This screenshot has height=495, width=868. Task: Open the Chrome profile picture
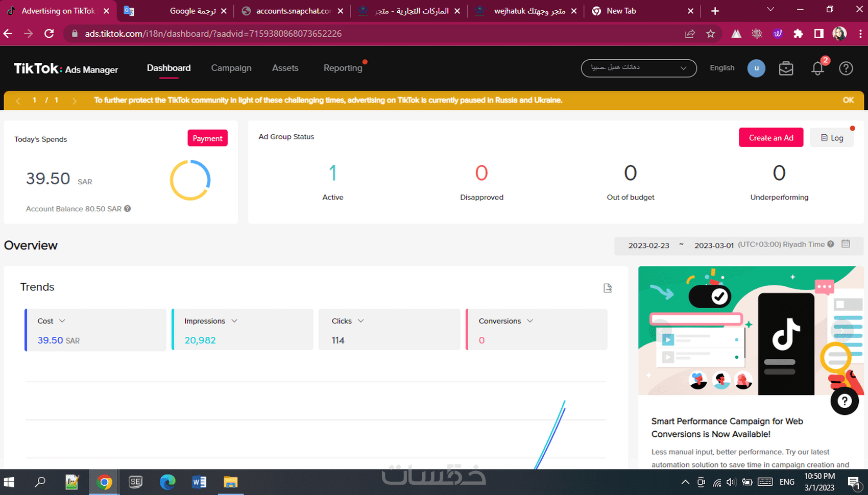point(839,34)
